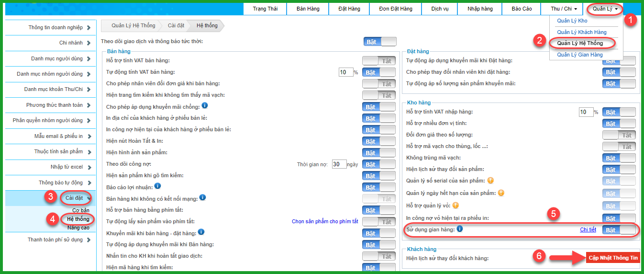Open the 'Thu / Chi' dropdown menu
The image size is (644, 274).
tap(564, 9)
